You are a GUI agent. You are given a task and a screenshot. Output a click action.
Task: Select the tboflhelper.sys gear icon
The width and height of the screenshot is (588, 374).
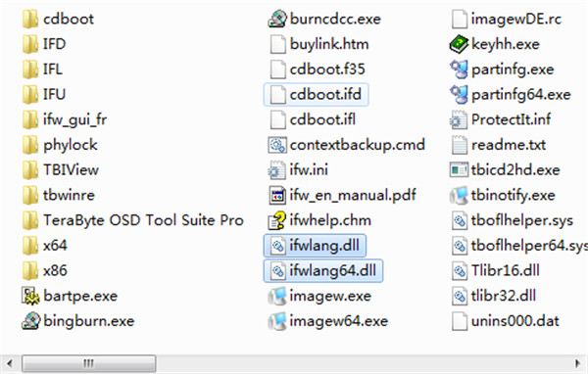(460, 220)
